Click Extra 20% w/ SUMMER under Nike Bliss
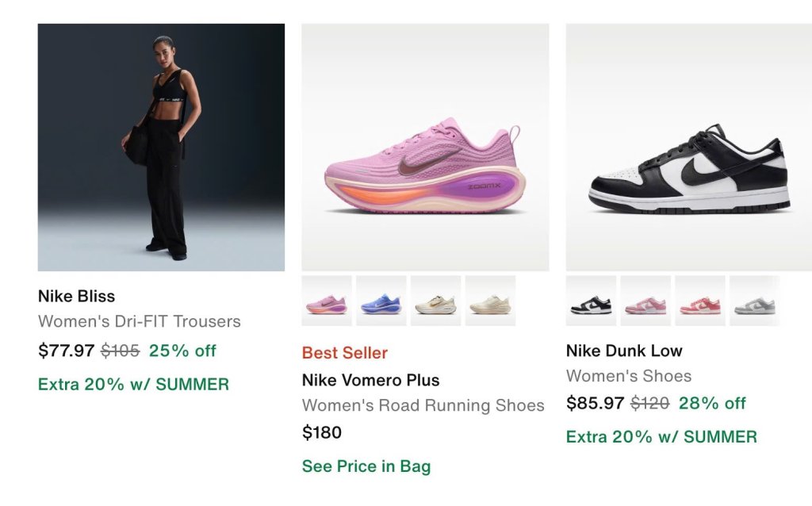Viewport: 812px width, 506px height. (133, 385)
